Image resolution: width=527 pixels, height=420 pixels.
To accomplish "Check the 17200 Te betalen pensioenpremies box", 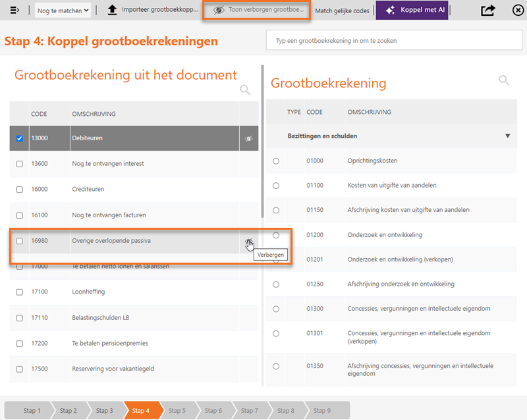I will click(20, 344).
